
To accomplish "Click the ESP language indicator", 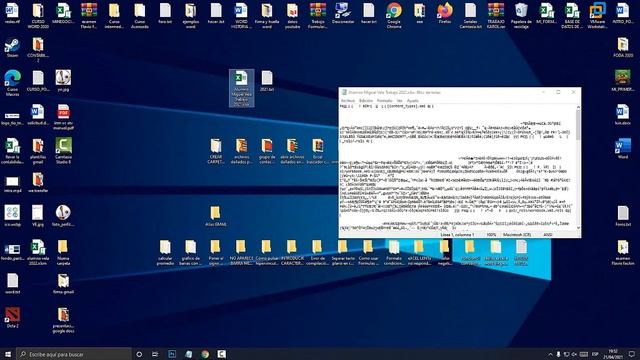I will click(595, 354).
